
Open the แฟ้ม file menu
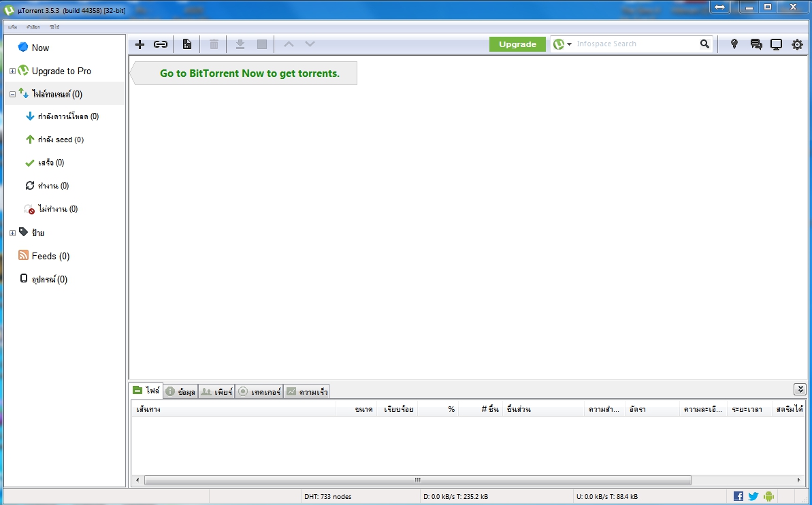(13, 27)
